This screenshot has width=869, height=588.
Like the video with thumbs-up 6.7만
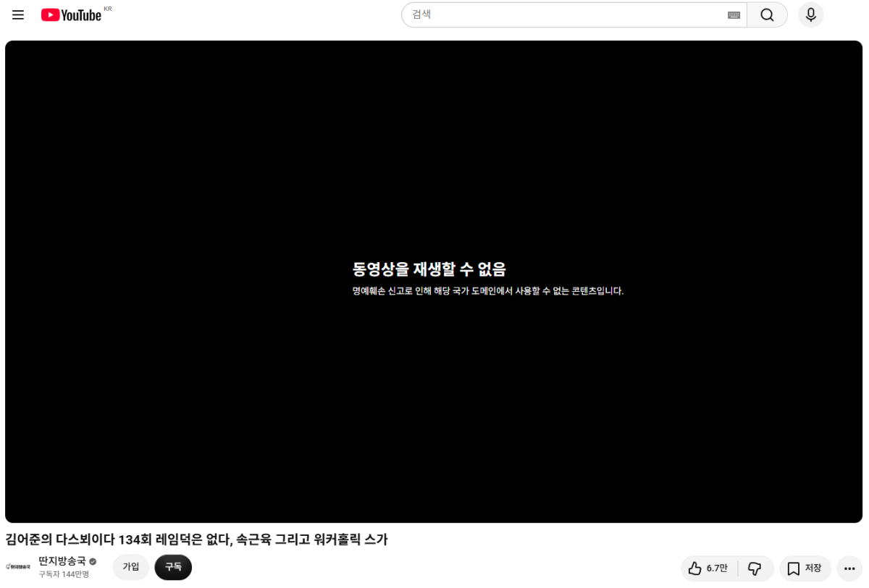[709, 568]
